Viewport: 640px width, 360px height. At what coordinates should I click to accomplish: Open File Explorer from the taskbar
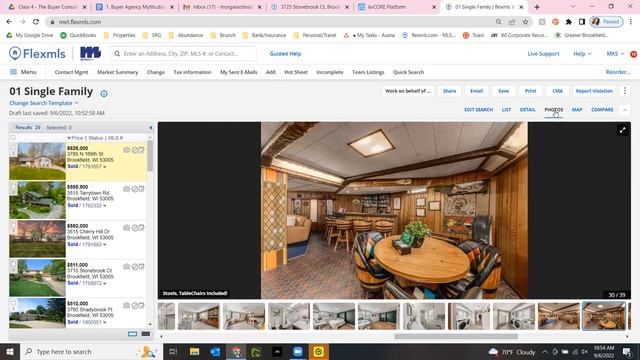click(194, 351)
